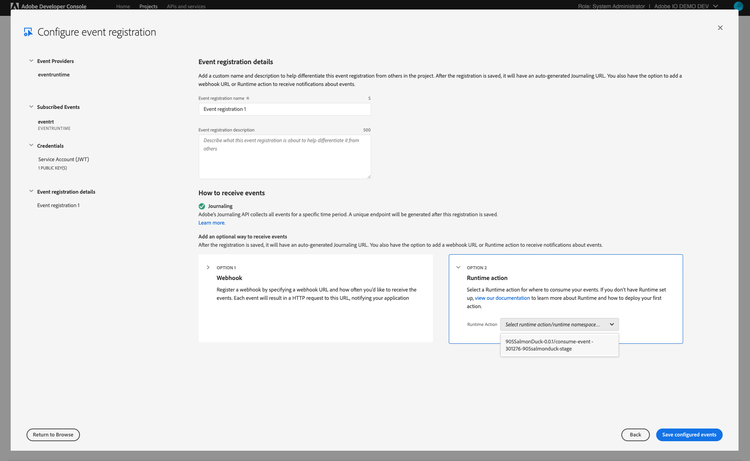This screenshot has height=461, width=750.
Task: Click the Event registration name field
Action: click(x=285, y=109)
